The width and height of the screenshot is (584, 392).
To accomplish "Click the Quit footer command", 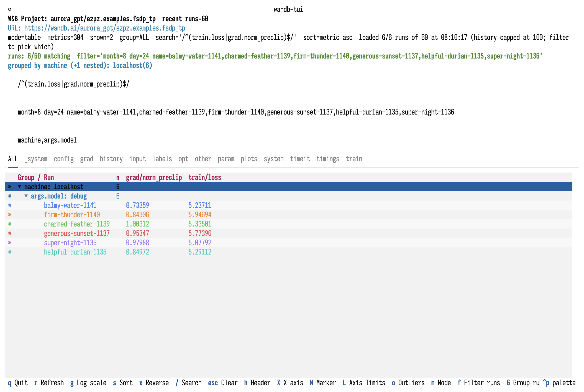I will point(18,383).
